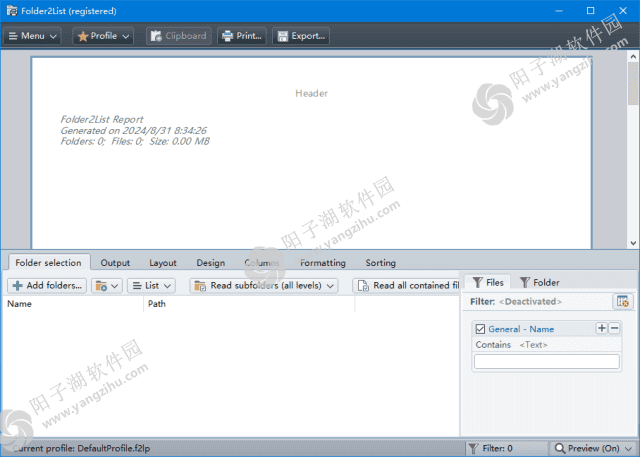This screenshot has width=640, height=457.
Task: Open the List view dropdown
Action: pyautogui.click(x=151, y=286)
